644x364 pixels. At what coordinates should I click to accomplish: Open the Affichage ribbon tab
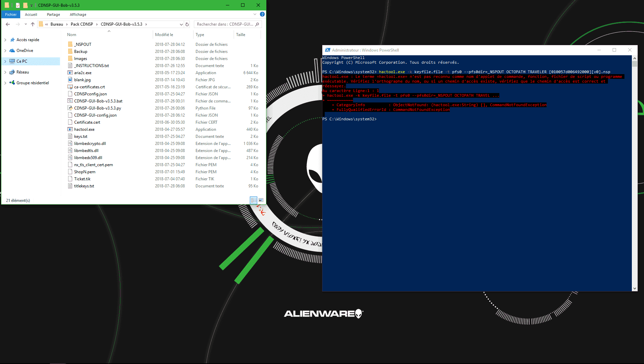[x=78, y=14]
